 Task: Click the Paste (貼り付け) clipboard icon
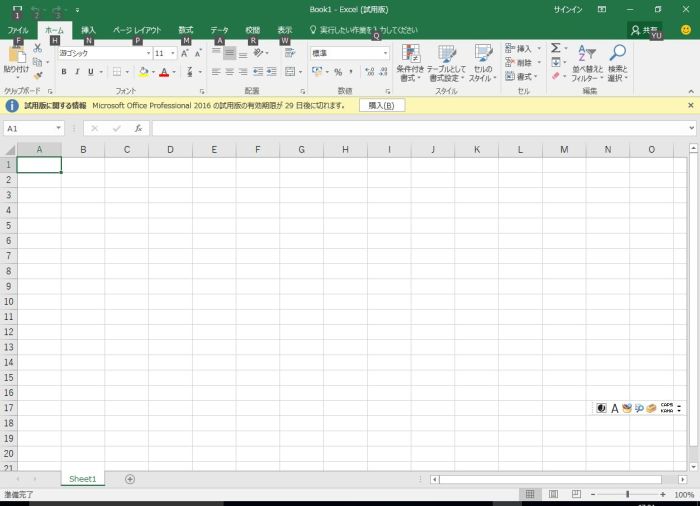pyautogui.click(x=15, y=56)
